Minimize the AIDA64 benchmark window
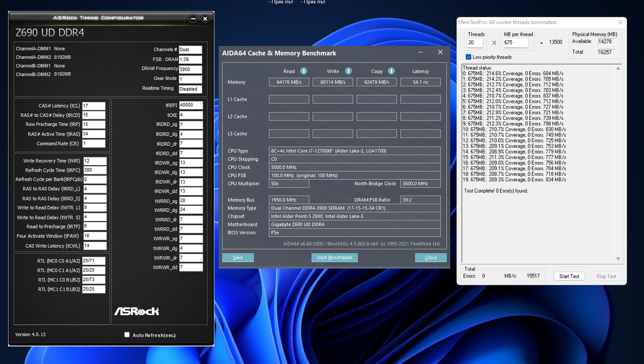 pos(421,52)
